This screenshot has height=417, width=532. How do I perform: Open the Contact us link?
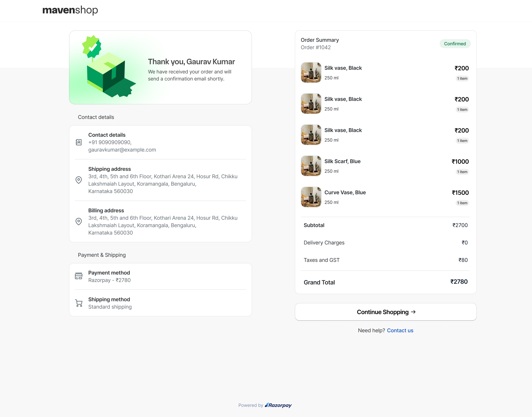pyautogui.click(x=400, y=330)
